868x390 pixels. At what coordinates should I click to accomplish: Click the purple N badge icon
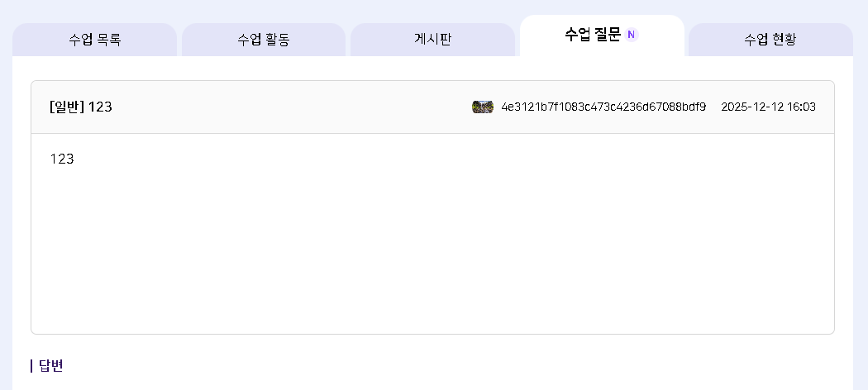[632, 35]
